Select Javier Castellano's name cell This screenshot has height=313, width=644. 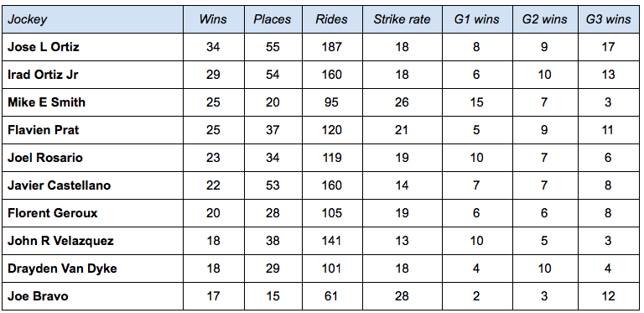93,185
